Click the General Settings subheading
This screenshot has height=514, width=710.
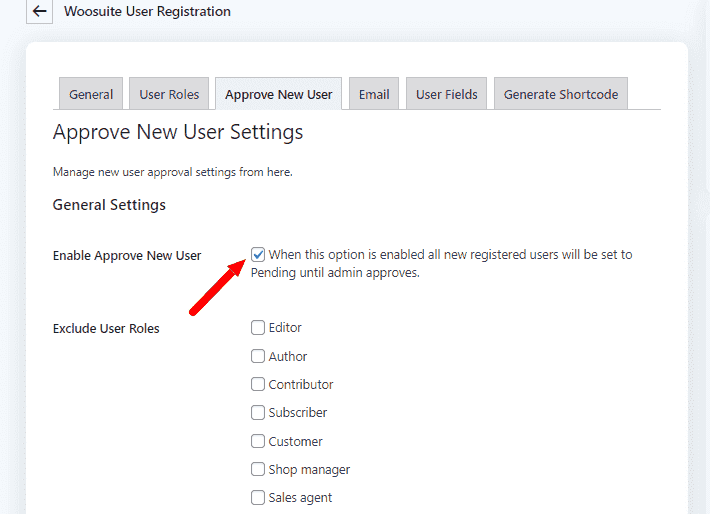[x=109, y=205]
